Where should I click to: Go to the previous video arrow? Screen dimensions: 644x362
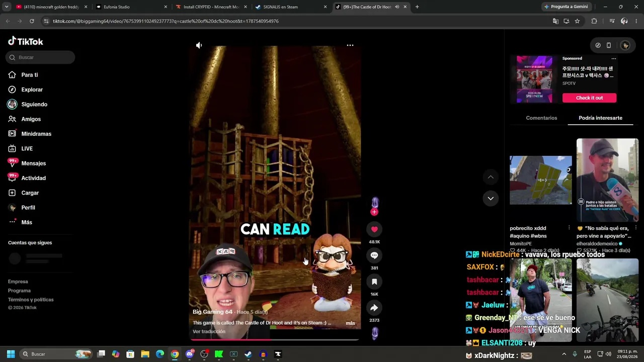point(491,177)
